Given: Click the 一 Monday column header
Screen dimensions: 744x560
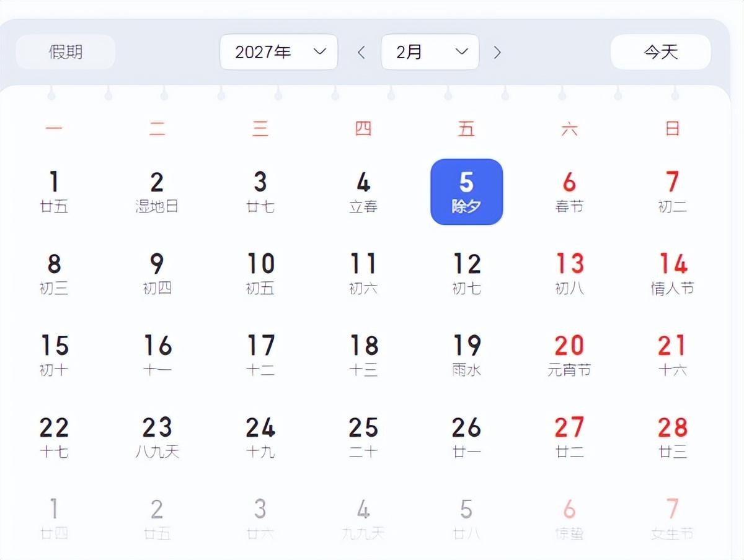Looking at the screenshot, I should [54, 129].
